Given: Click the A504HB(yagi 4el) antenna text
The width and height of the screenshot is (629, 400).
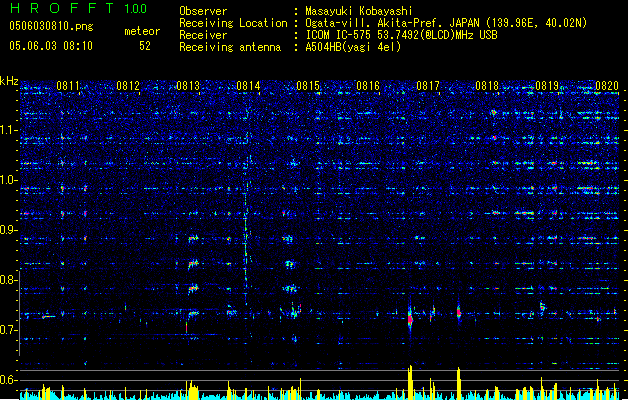Looking at the screenshot, I should tap(353, 47).
